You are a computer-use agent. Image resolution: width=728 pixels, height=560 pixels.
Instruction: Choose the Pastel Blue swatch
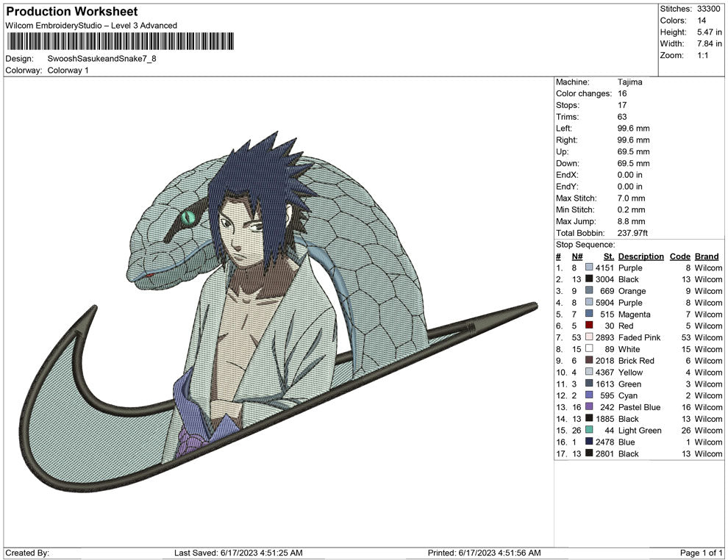pos(589,407)
